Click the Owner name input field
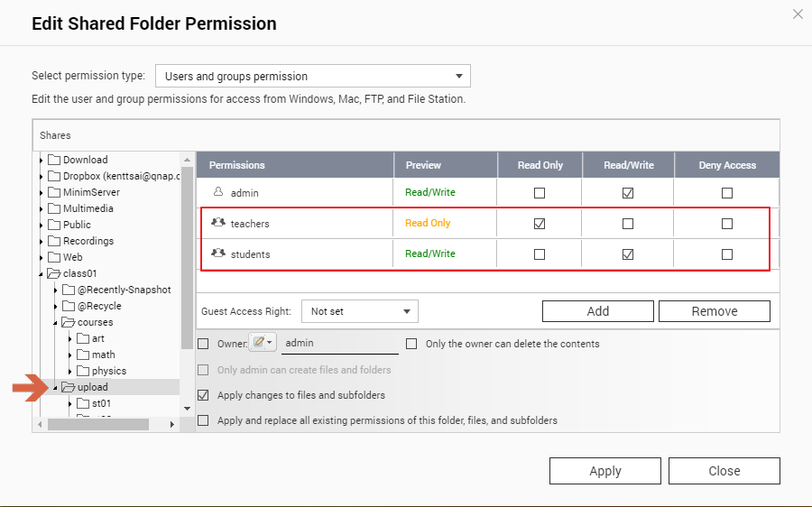 pos(339,343)
